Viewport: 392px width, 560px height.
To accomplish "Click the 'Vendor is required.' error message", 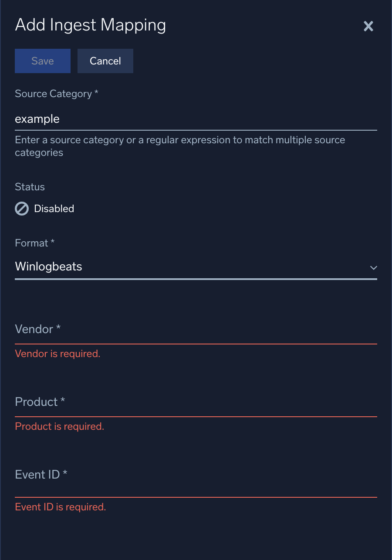I will pos(57,354).
